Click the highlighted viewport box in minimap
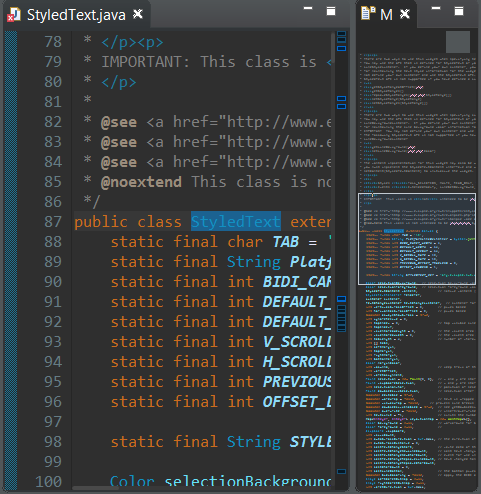 [417, 239]
